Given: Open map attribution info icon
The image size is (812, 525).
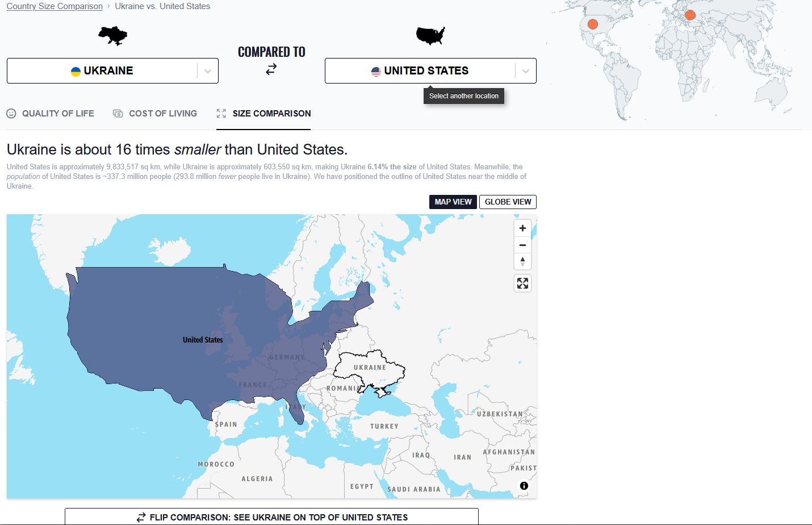Looking at the screenshot, I should [524, 486].
